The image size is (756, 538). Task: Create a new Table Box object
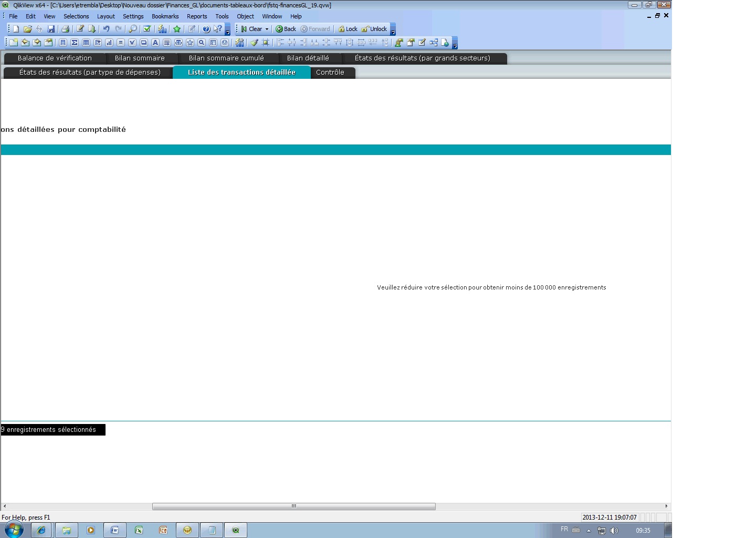tap(86, 43)
